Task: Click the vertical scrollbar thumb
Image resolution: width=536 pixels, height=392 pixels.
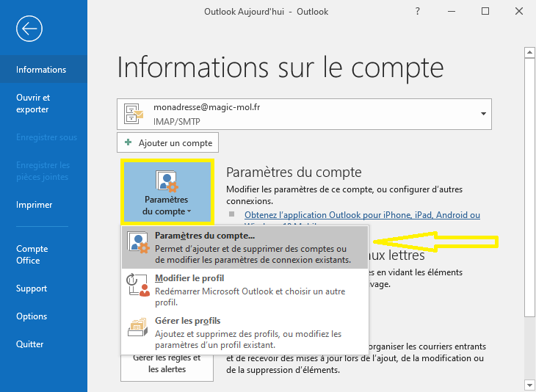Action: click(529, 188)
